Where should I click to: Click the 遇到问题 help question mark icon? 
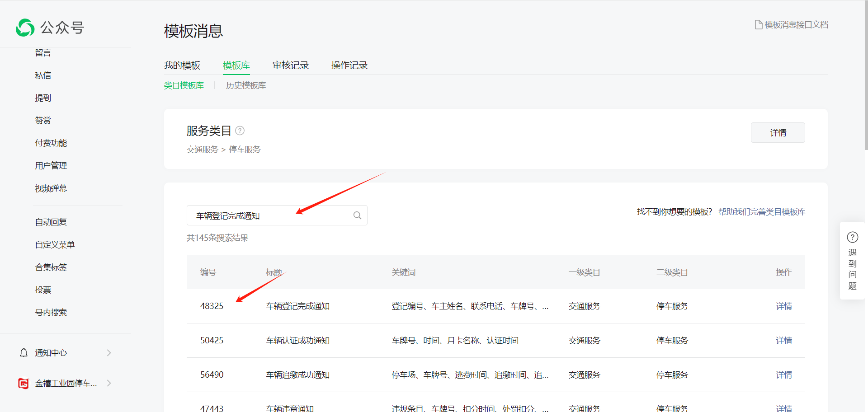point(852,237)
